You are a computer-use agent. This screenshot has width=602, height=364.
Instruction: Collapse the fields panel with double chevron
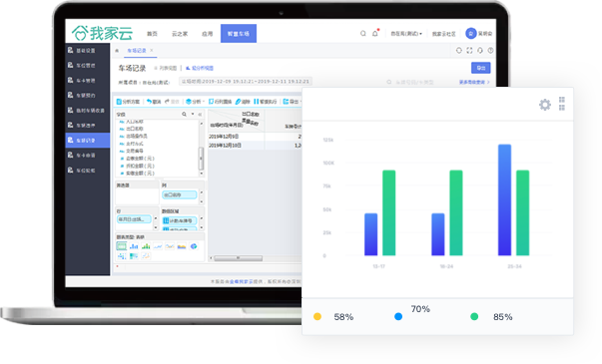tap(200, 115)
